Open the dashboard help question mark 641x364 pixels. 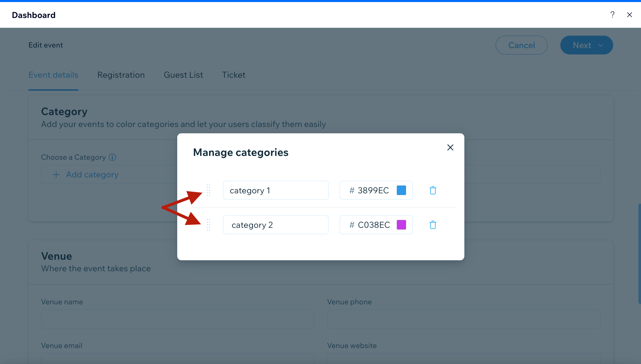click(612, 15)
